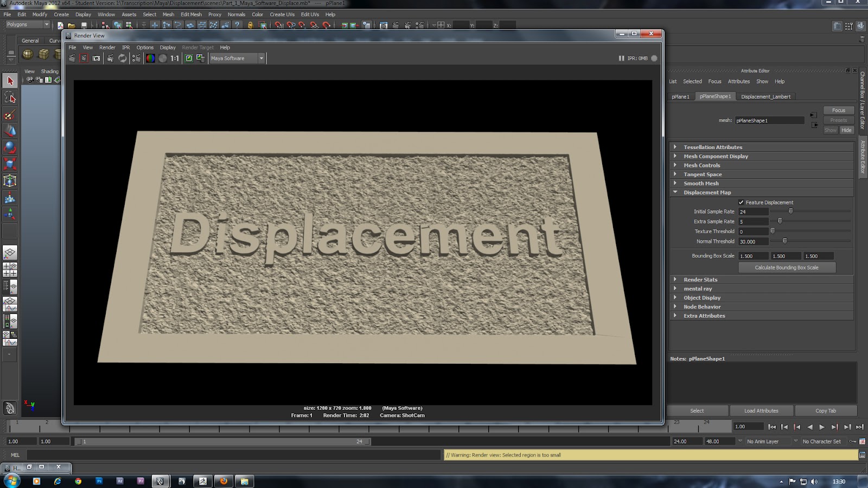Toggle the 1:1 real size view
The height and width of the screenshot is (488, 868).
click(174, 58)
